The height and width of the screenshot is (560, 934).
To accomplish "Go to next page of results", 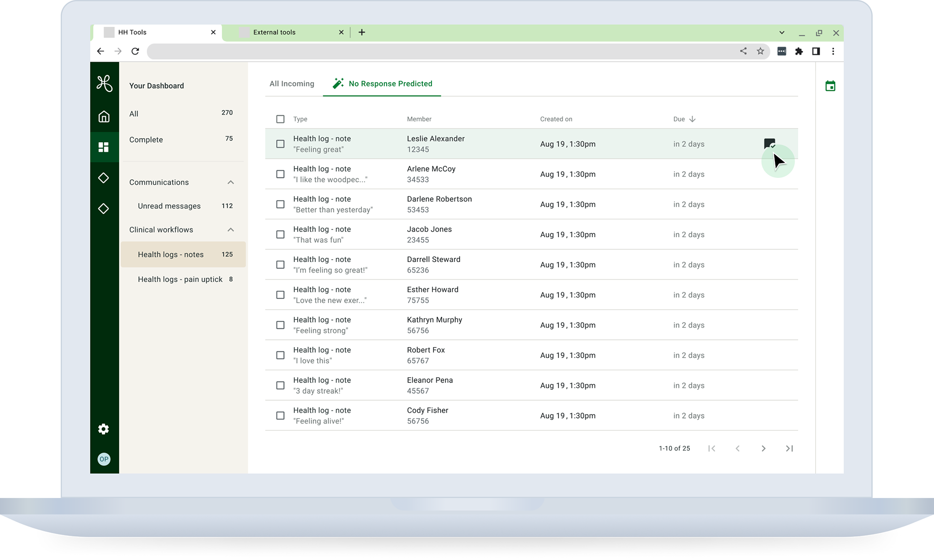I will coord(764,448).
